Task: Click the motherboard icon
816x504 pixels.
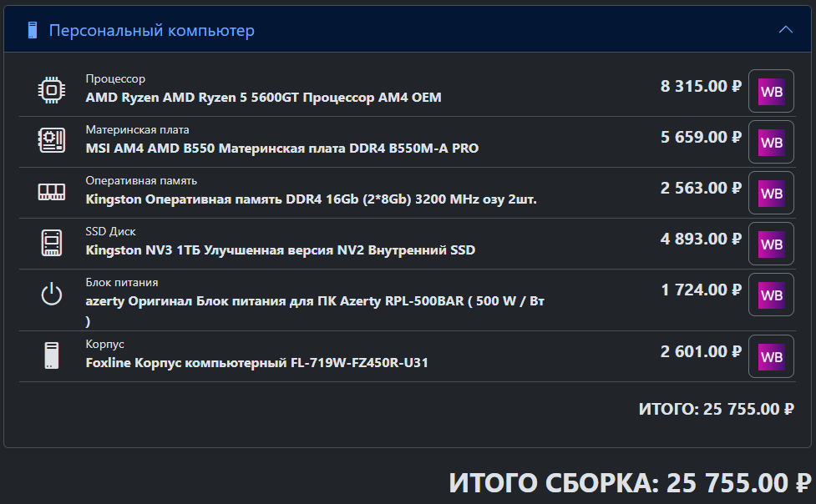Action: 52,140
